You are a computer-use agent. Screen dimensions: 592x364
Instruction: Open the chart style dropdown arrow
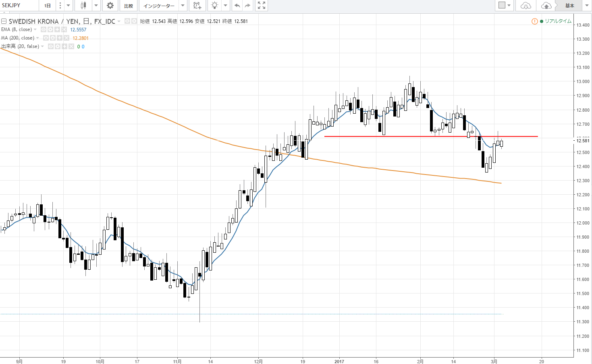click(96, 6)
